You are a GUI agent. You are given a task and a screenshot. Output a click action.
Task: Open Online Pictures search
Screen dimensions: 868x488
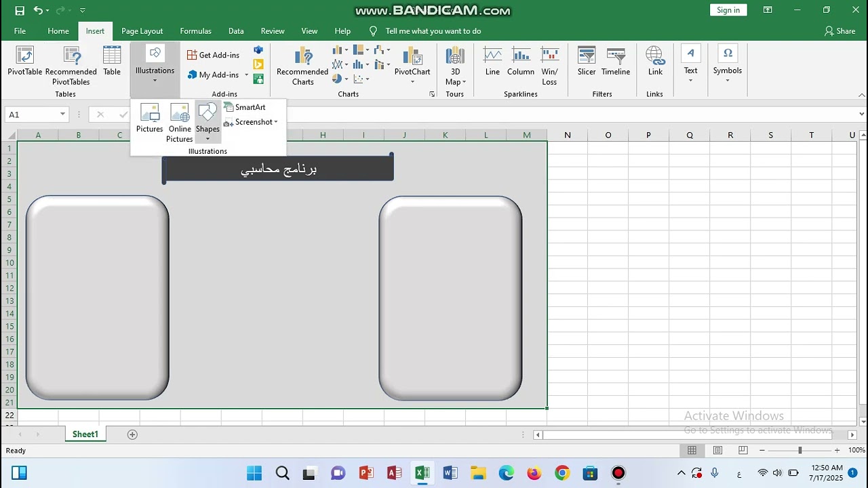pyautogui.click(x=180, y=123)
